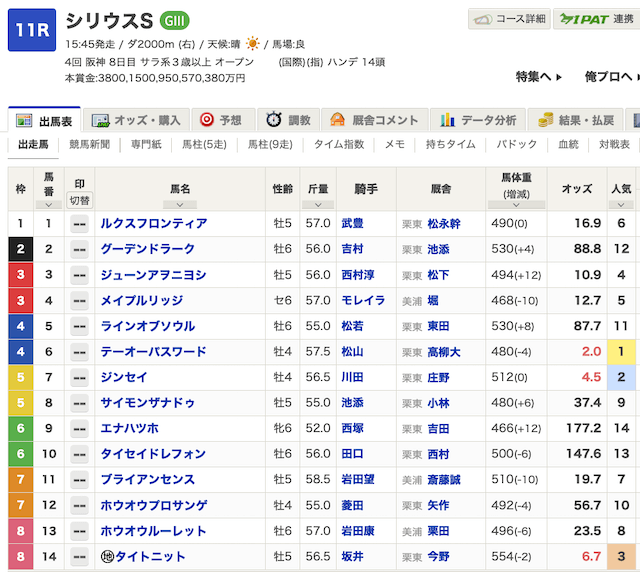Toggle the mark box for テーオーパスワード
The width and height of the screenshot is (640, 572).
pos(78,352)
